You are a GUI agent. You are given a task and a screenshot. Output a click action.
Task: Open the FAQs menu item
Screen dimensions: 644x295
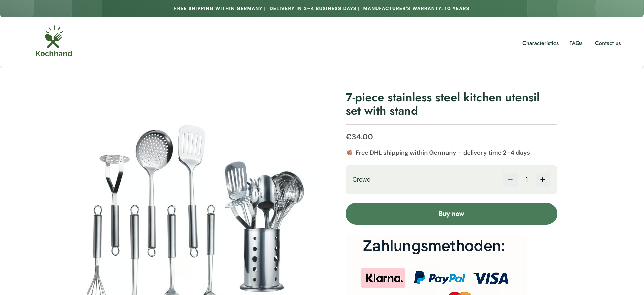(x=576, y=43)
